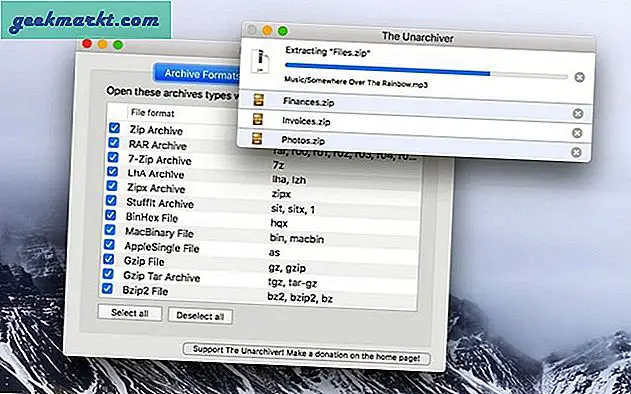Zoom the preferences window with green button

tap(118, 45)
